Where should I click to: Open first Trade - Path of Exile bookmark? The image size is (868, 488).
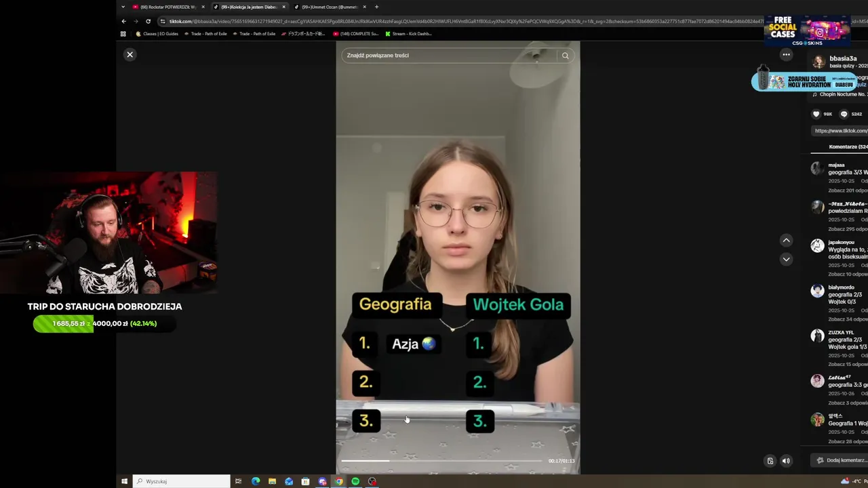[205, 33]
